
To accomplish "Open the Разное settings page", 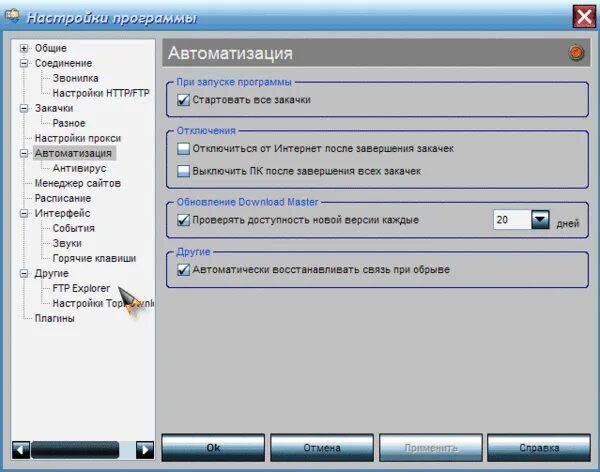I will coord(69,123).
